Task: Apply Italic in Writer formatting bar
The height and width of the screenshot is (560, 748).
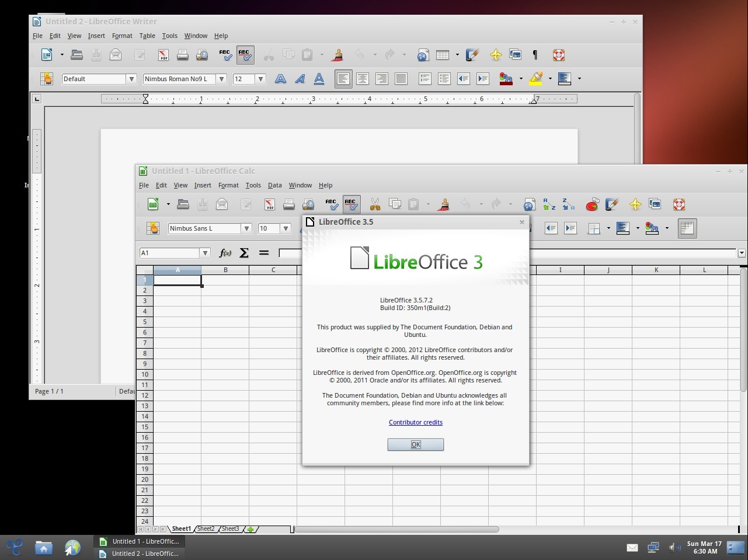Action: (300, 79)
